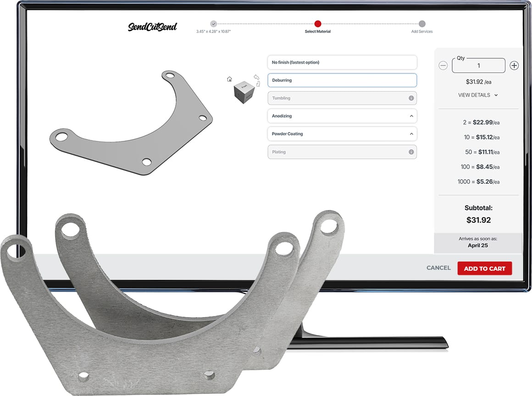Collapse the Powder Coating section chevron
Image resolution: width=532 pixels, height=396 pixels.
412,134
